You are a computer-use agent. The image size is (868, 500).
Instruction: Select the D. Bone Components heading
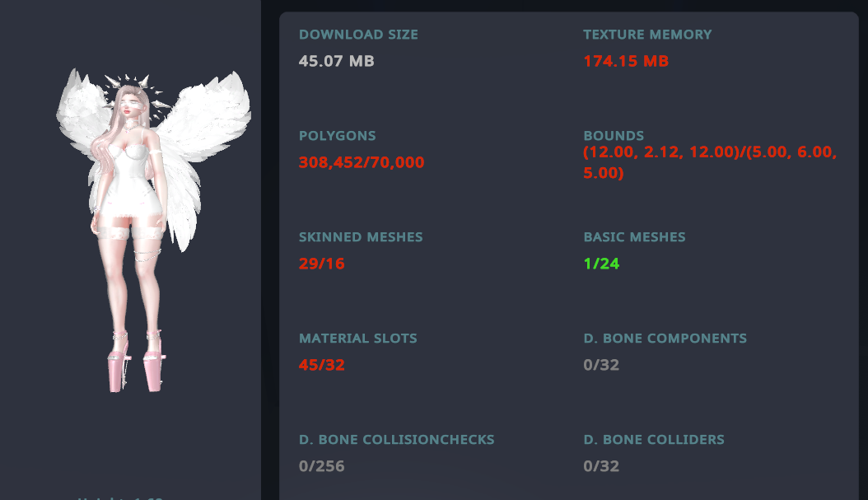(665, 339)
